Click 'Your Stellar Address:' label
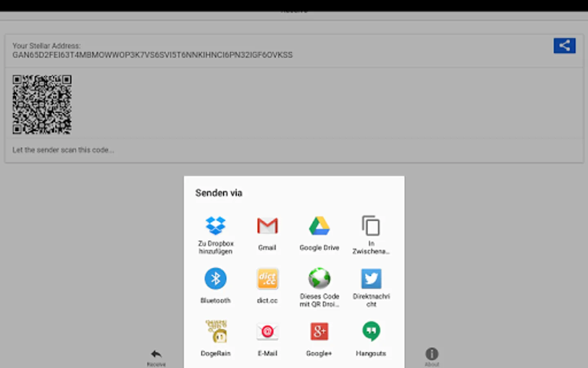This screenshot has width=588, height=368. click(x=47, y=46)
